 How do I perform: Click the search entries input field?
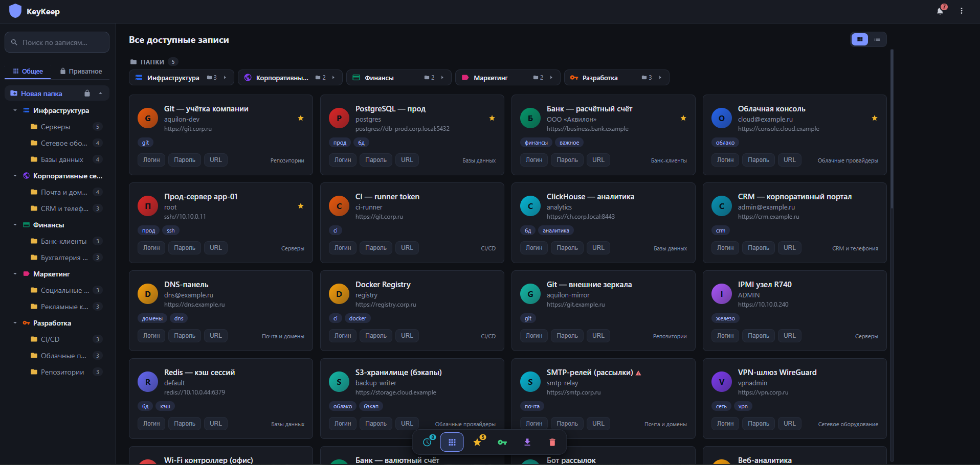point(57,42)
